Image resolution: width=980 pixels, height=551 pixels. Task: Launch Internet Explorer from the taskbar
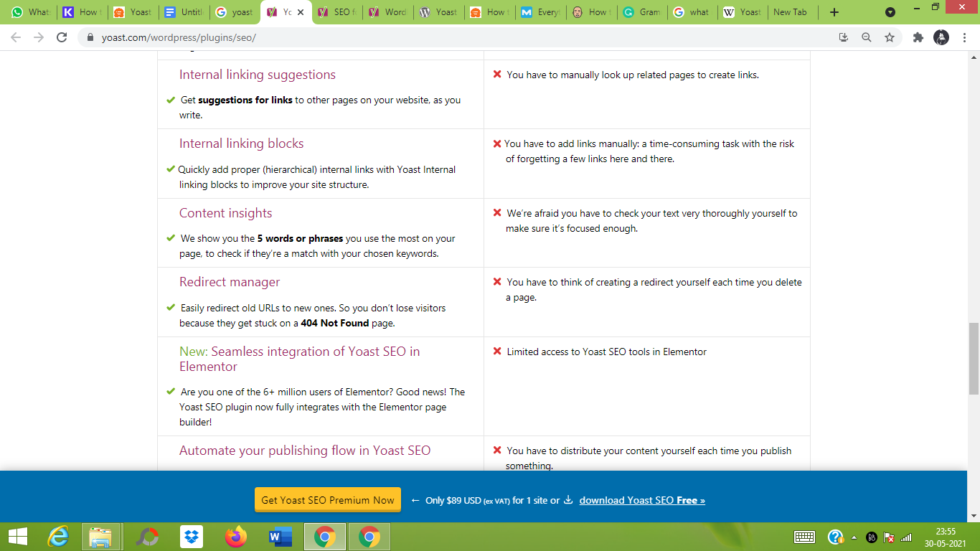[58, 537]
